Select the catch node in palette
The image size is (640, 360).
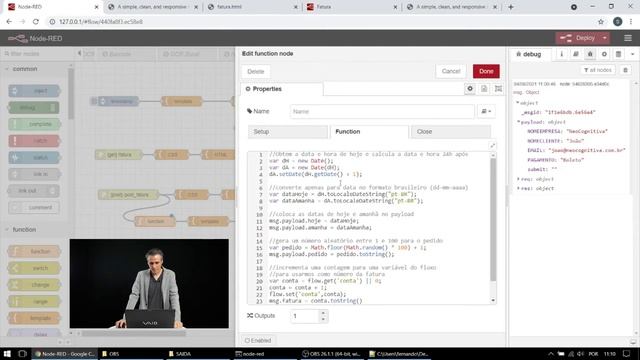[x=34, y=141]
